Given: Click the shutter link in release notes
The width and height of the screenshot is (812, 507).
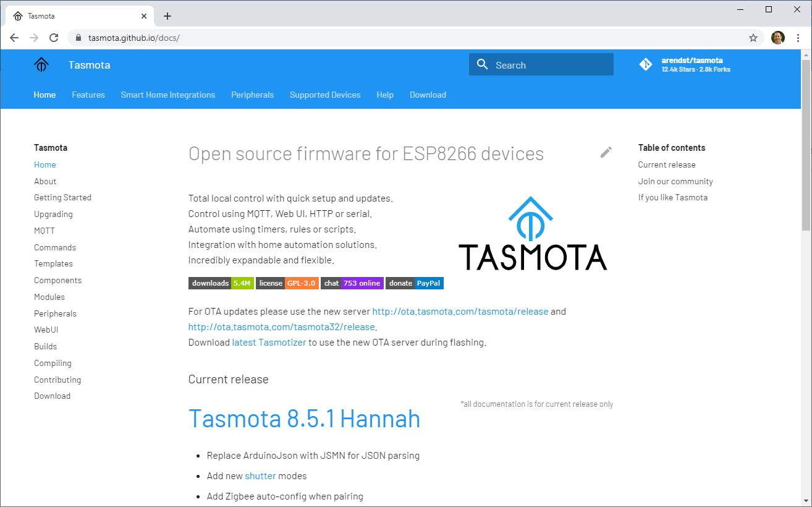Looking at the screenshot, I should [260, 475].
